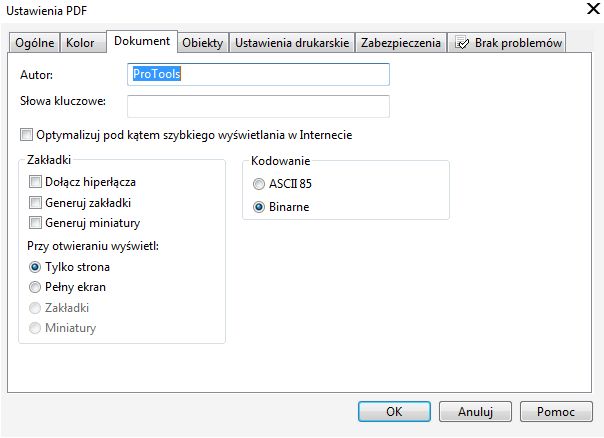The width and height of the screenshot is (604, 438).
Task: Focus the Słowa kluczowe input field
Action: [x=258, y=106]
